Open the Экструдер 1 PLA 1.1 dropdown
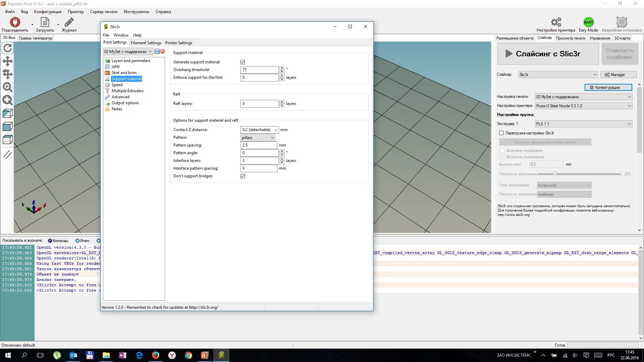This screenshot has height=362, width=644. click(x=583, y=124)
